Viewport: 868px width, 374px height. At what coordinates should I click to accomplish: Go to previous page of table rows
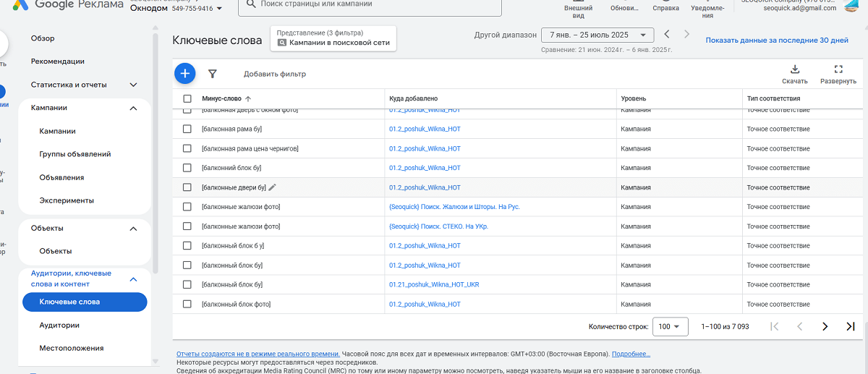[x=800, y=326]
